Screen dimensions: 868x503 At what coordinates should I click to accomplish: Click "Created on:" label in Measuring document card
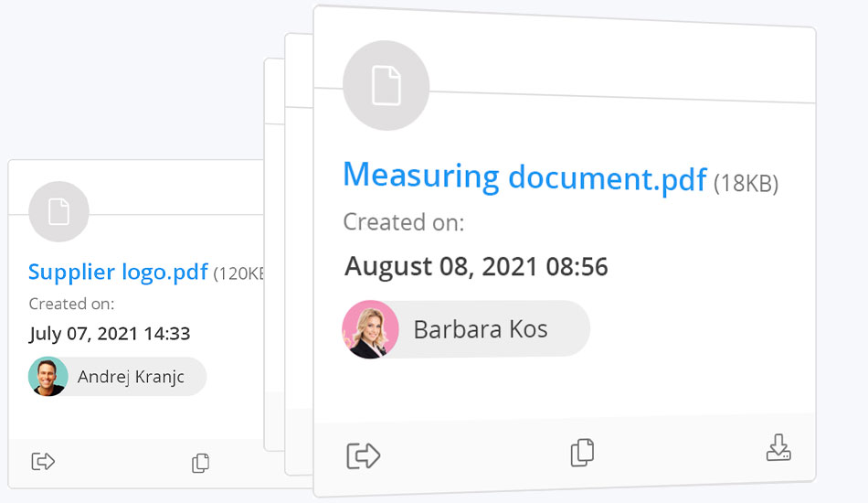click(403, 222)
